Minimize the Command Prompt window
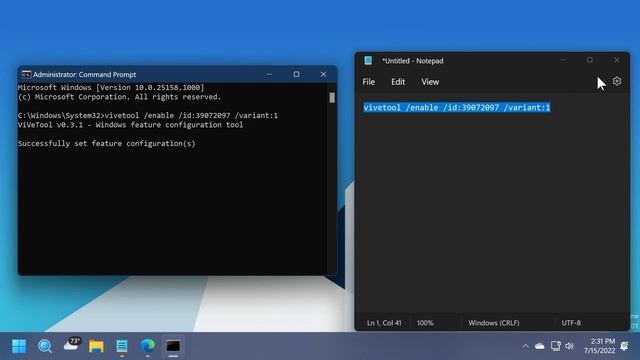The width and height of the screenshot is (640, 360). pyautogui.click(x=269, y=74)
